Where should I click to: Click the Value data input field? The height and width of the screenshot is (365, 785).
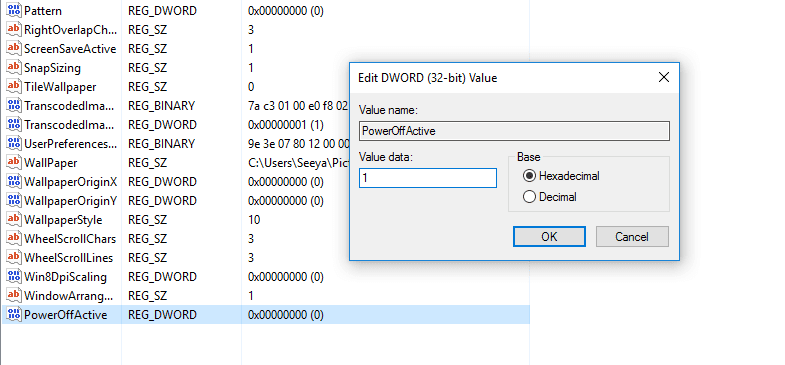tap(428, 178)
